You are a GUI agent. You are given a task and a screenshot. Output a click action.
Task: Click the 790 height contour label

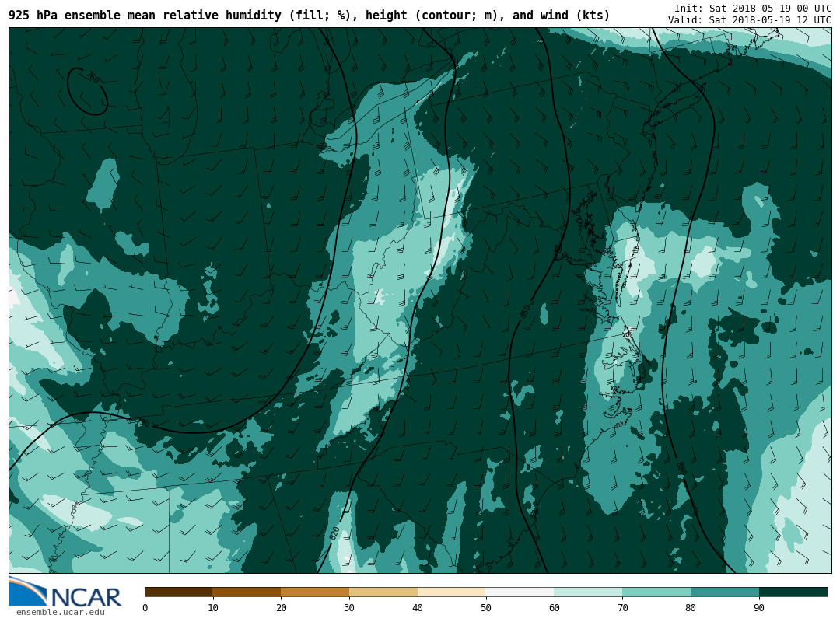point(143,422)
